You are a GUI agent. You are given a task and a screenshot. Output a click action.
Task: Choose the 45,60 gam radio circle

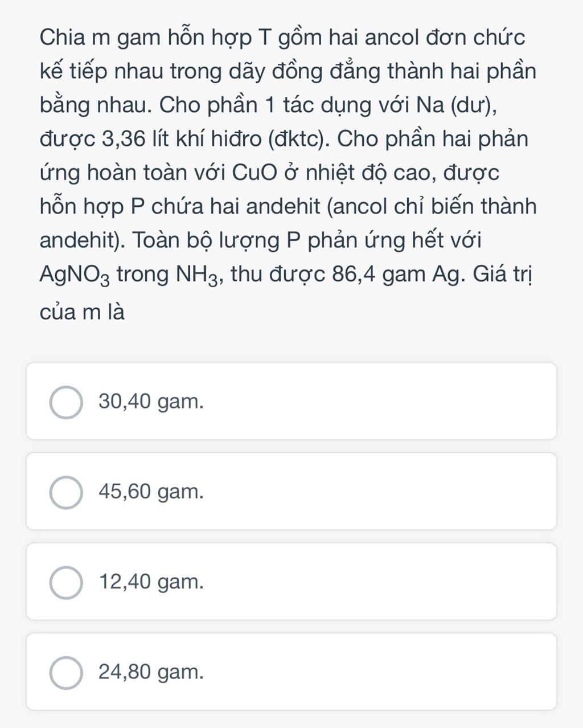pyautogui.click(x=66, y=492)
